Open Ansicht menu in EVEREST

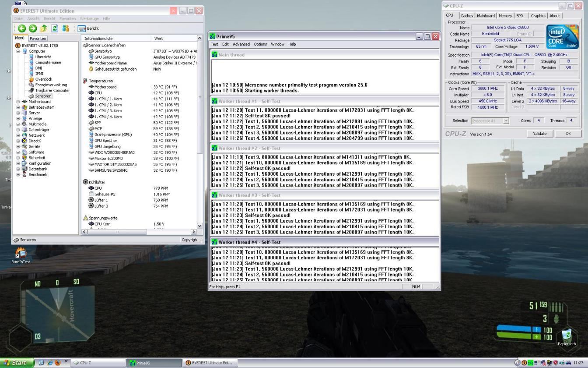(x=33, y=18)
